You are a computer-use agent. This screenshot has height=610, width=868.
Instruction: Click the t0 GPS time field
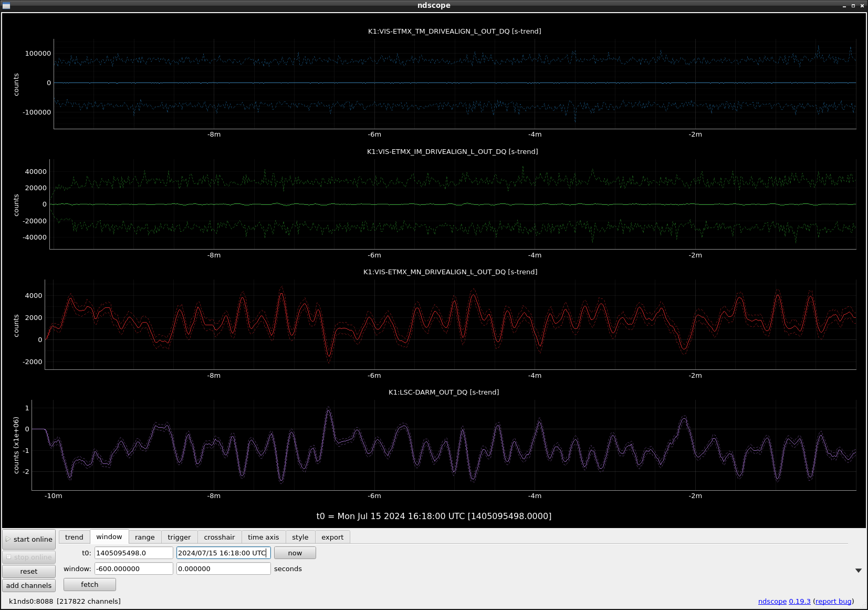(133, 553)
